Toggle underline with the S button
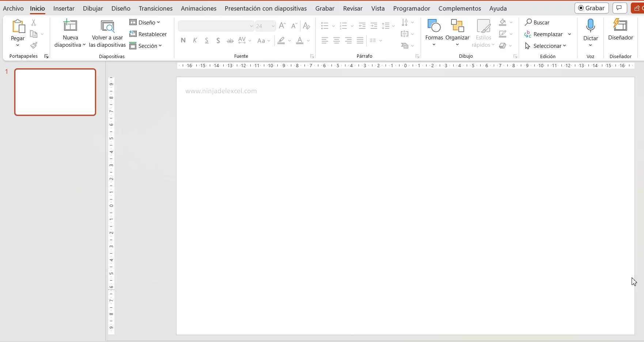This screenshot has height=342, width=644. [x=207, y=41]
